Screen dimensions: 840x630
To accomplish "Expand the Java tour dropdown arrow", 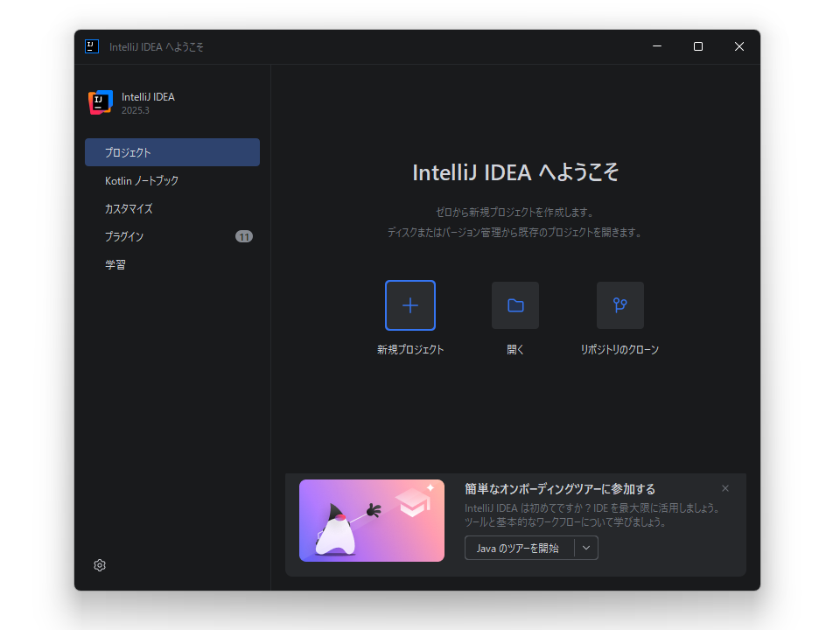I will click(x=586, y=548).
